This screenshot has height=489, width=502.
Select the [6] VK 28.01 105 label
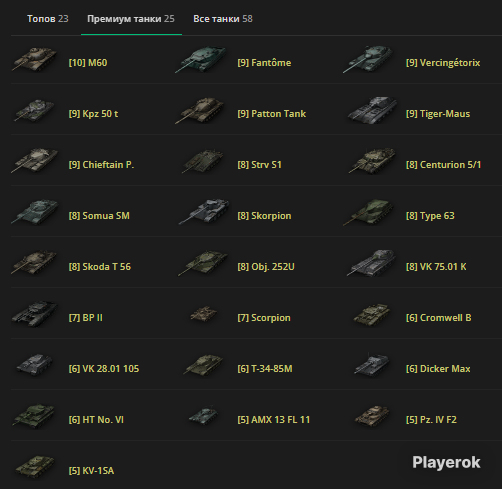tap(104, 369)
